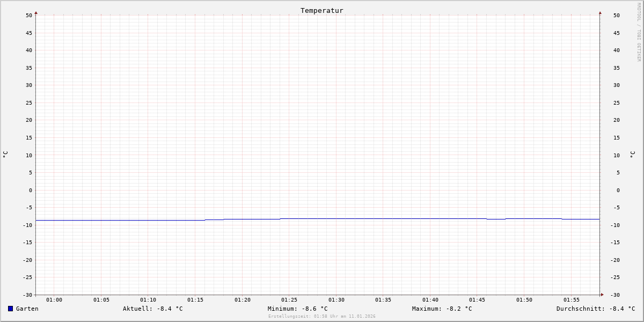This screenshot has width=644, height=322.
Task: Click the 01:25 time axis label
Action: 289,300
